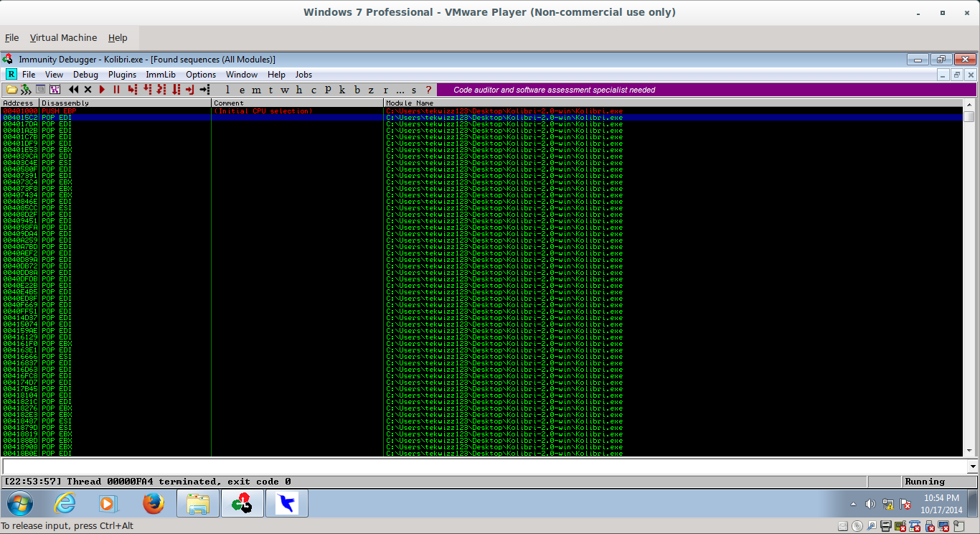This screenshot has height=534, width=980.
Task: Click the volume speaker tray icon
Action: click(870, 504)
